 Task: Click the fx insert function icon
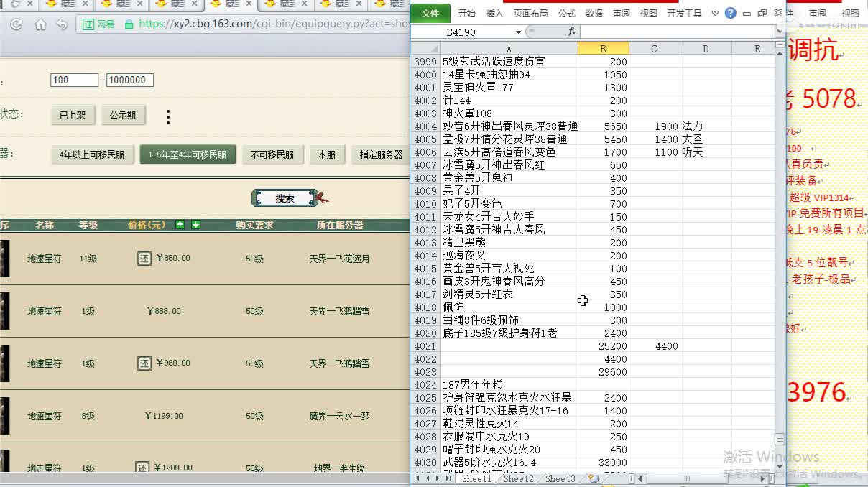[x=572, y=32]
